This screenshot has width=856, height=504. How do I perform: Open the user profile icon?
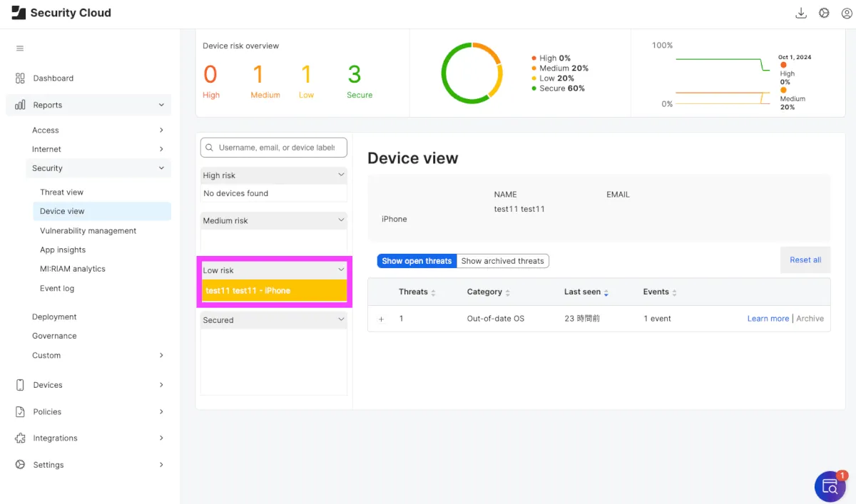(x=847, y=13)
